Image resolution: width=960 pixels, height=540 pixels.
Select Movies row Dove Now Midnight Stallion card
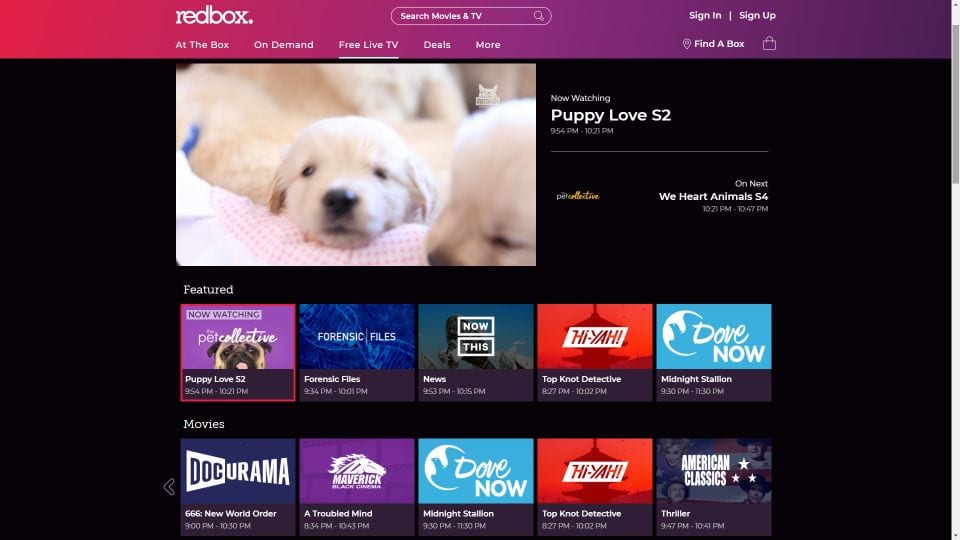tap(476, 487)
